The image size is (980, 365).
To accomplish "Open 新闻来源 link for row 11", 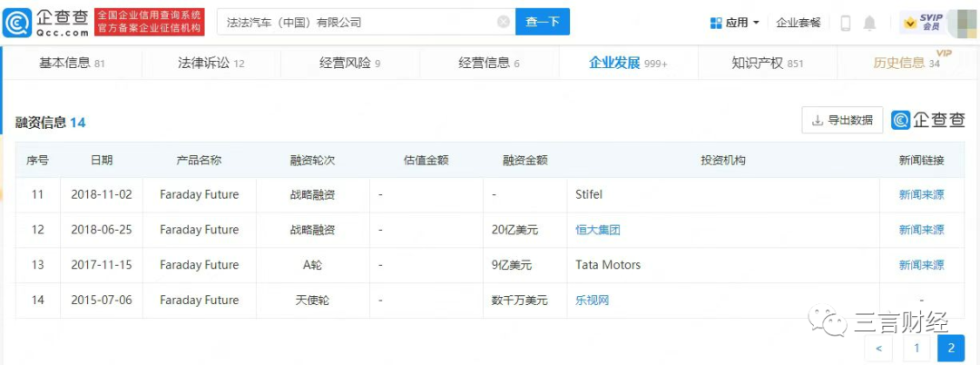I will [921, 195].
